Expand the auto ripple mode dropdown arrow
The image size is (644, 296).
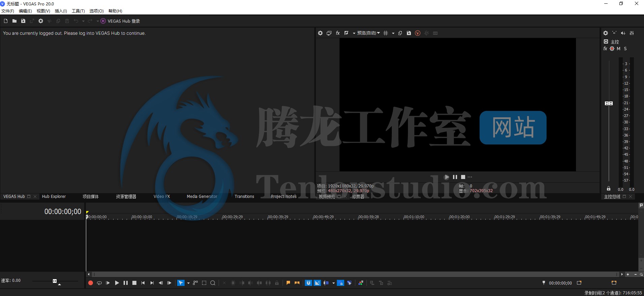click(x=333, y=283)
